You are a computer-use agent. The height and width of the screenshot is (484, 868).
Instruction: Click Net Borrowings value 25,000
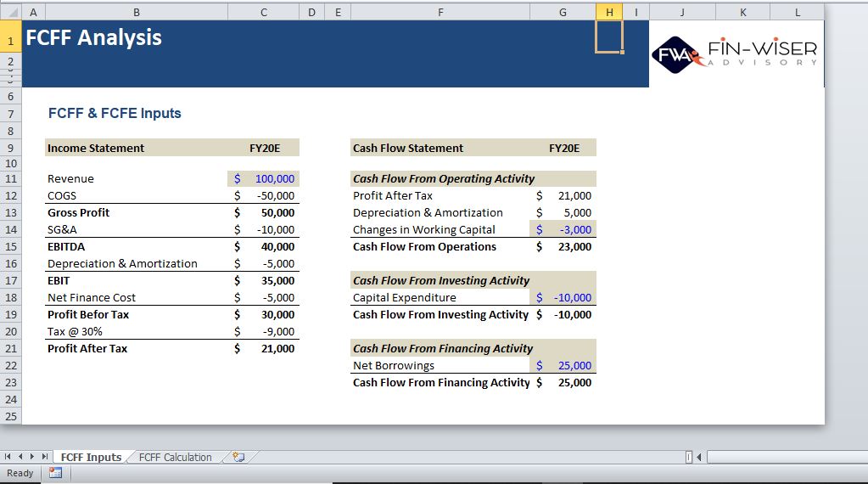[x=563, y=365]
